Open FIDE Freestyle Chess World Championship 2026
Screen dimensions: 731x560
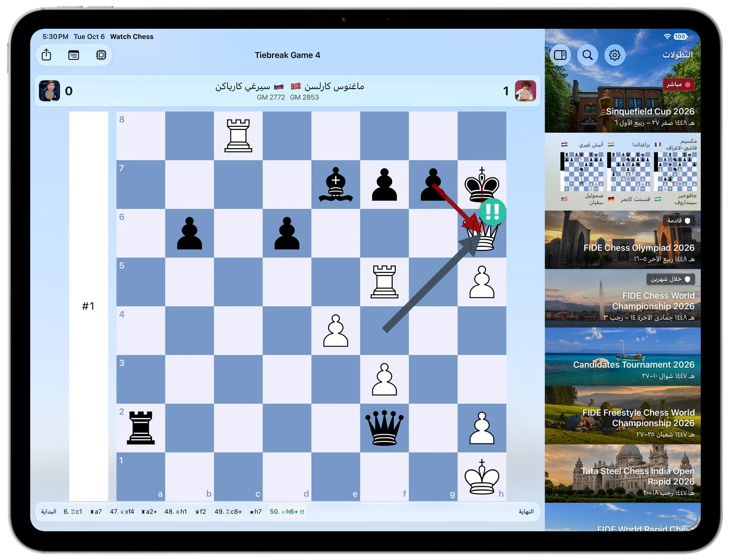click(623, 415)
